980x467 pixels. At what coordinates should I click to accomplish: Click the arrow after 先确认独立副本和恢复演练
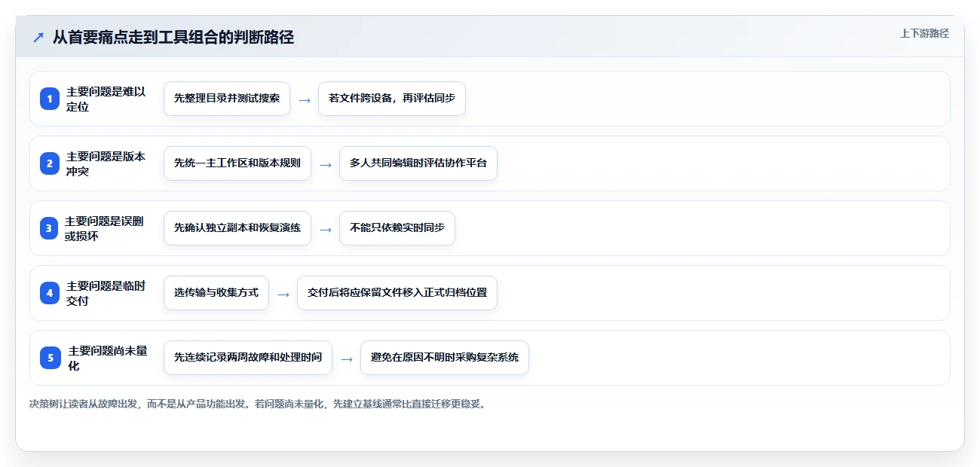(x=326, y=229)
